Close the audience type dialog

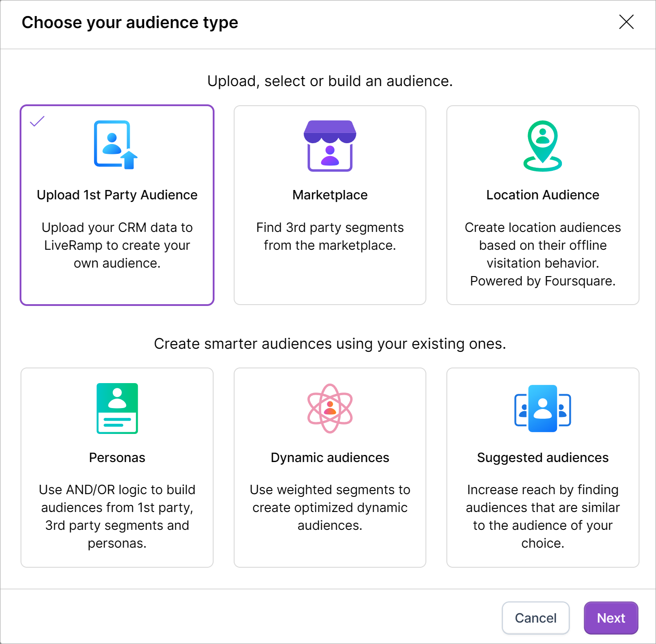pyautogui.click(x=626, y=22)
